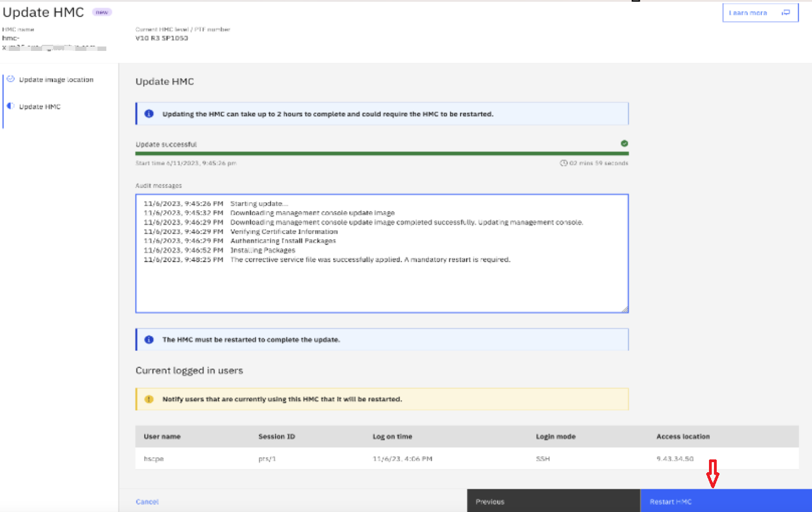812x512 pixels.
Task: Click the Restart HMC button
Action: tap(726, 500)
